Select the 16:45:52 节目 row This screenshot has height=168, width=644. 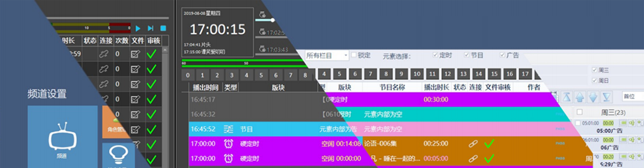click(x=255, y=129)
